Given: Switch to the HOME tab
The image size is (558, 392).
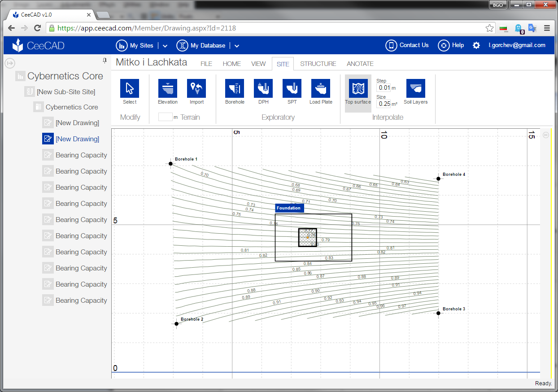Looking at the screenshot, I should [232, 64].
